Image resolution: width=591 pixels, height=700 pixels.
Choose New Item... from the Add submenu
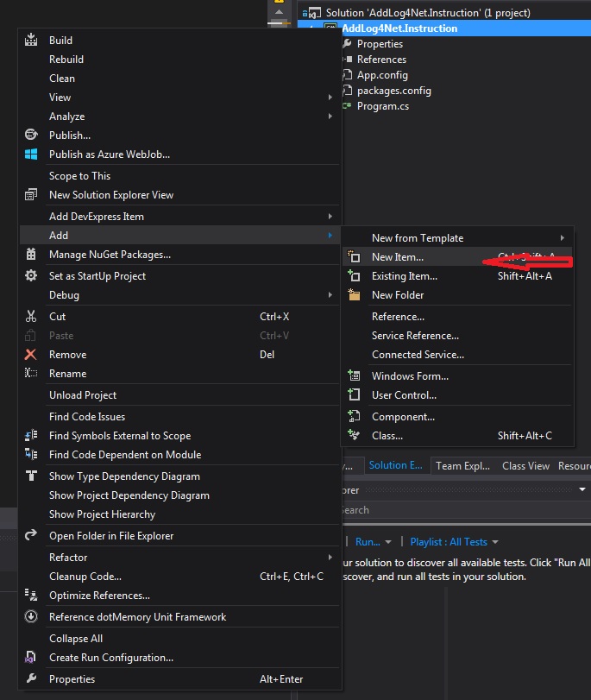398,257
